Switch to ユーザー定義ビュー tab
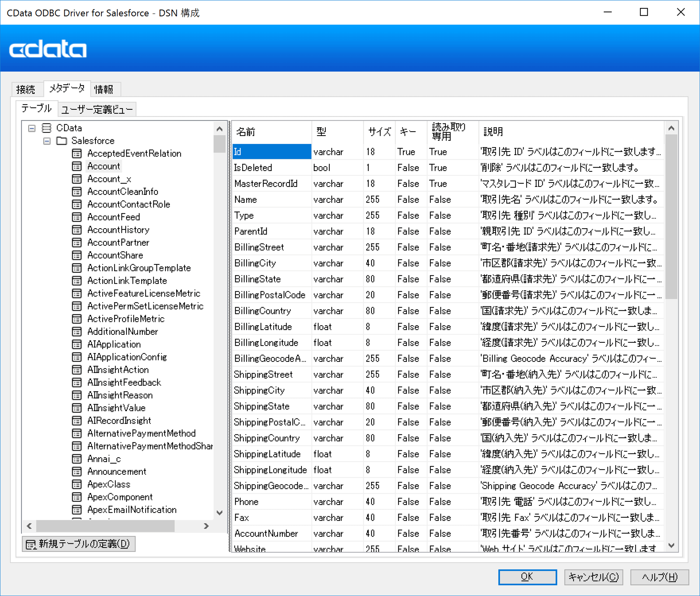Viewport: 700px width, 596px height. coord(97,109)
